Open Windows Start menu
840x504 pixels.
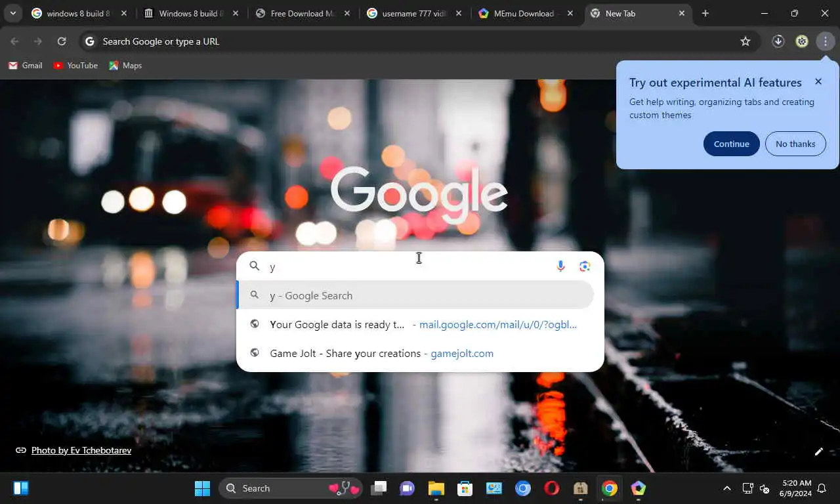point(202,488)
